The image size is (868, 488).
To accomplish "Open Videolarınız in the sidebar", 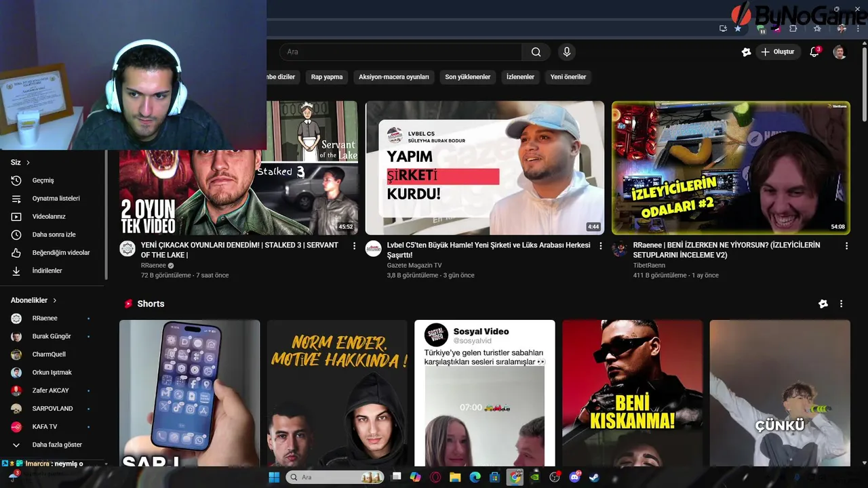I will [x=53, y=216].
